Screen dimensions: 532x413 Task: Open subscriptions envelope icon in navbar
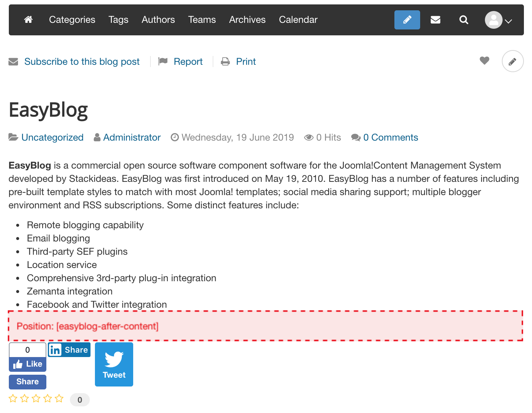pyautogui.click(x=436, y=20)
